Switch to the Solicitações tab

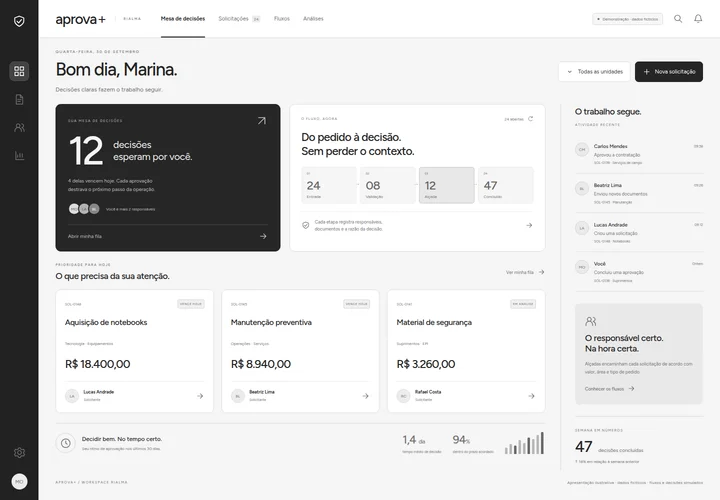click(x=239, y=19)
